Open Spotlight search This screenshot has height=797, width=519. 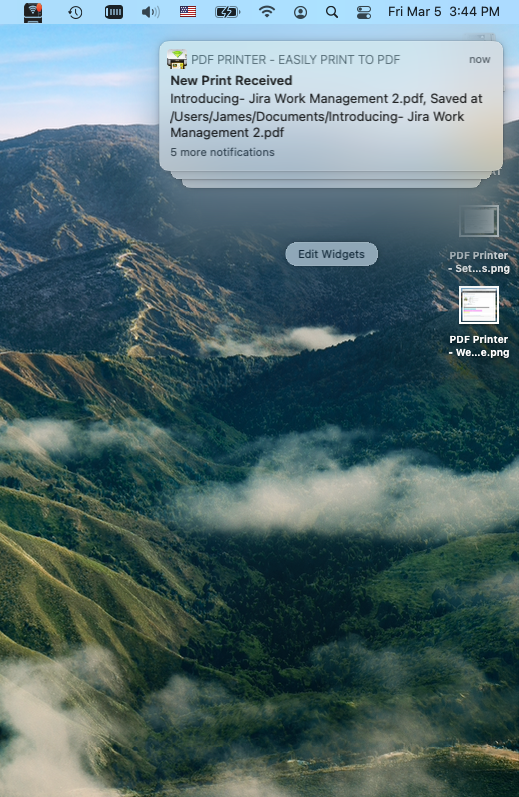click(x=331, y=12)
